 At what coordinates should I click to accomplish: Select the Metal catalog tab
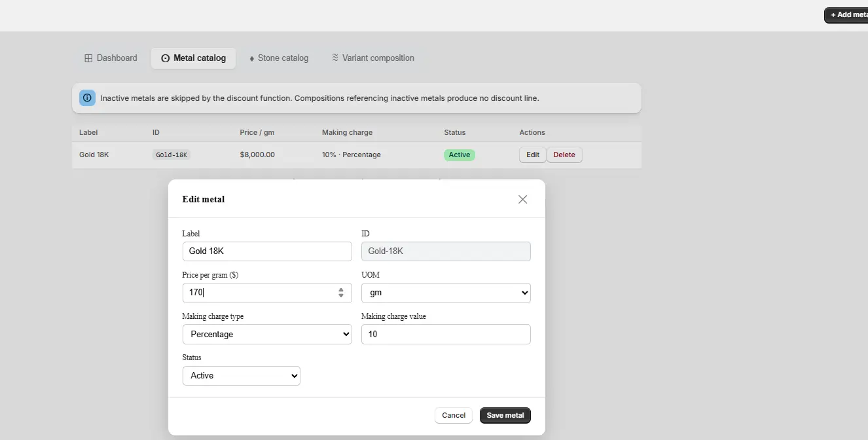pos(193,58)
